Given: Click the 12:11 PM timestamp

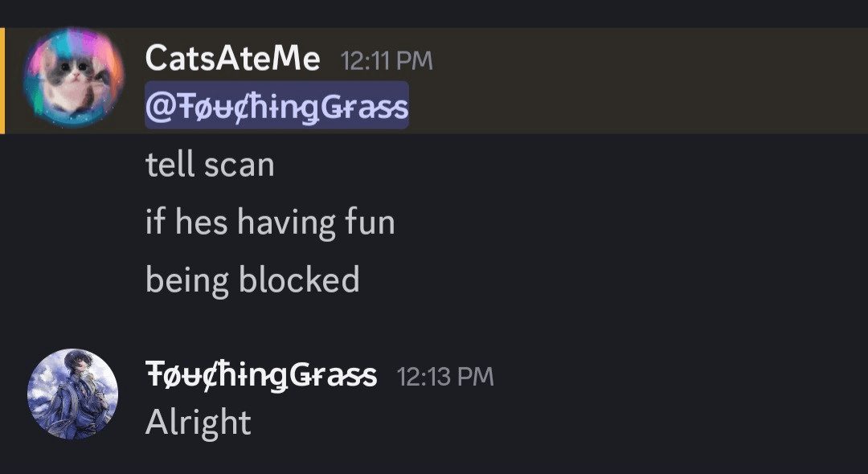Looking at the screenshot, I should click(x=387, y=61).
